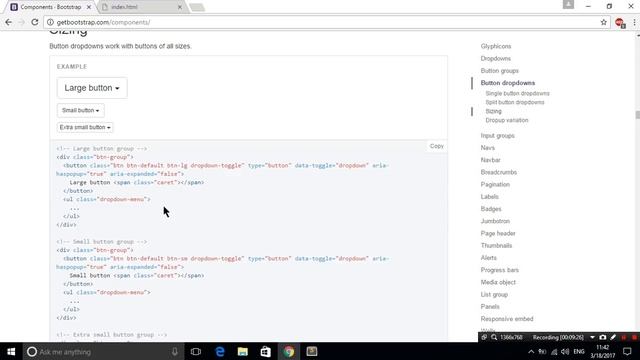Viewport: 640px width, 360px height.
Task: Open the Action Center notification icon
Action: [x=627, y=351]
